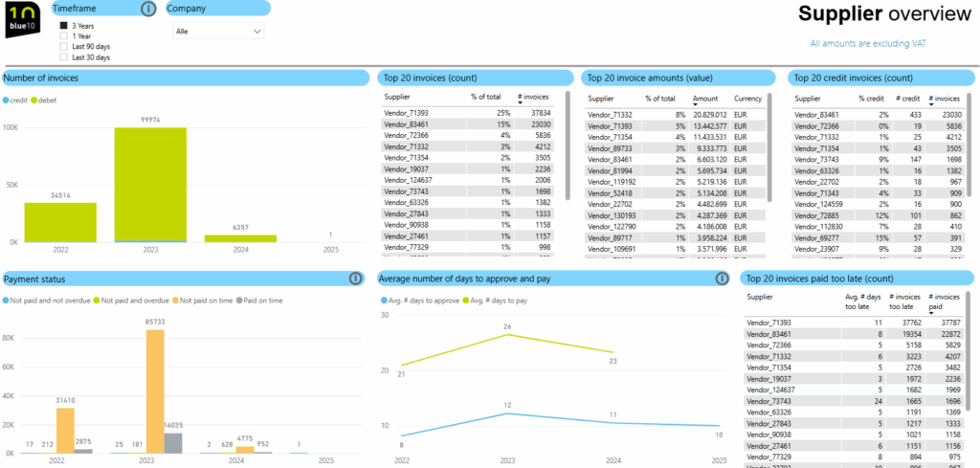The width and height of the screenshot is (980, 468).
Task: Click the blue10 logo
Action: coord(21,21)
